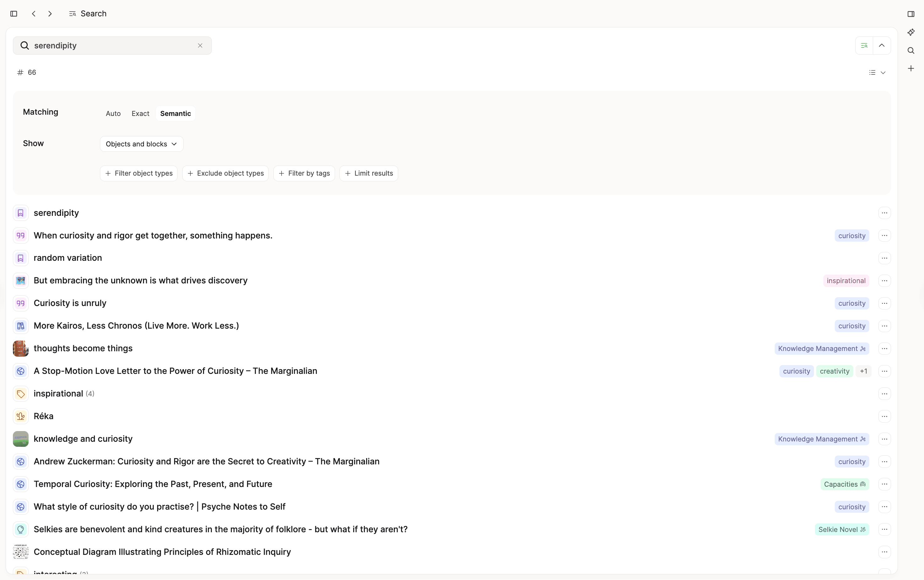Click the Exclude object types button
Image resolution: width=924 pixels, height=580 pixels.
click(x=225, y=173)
